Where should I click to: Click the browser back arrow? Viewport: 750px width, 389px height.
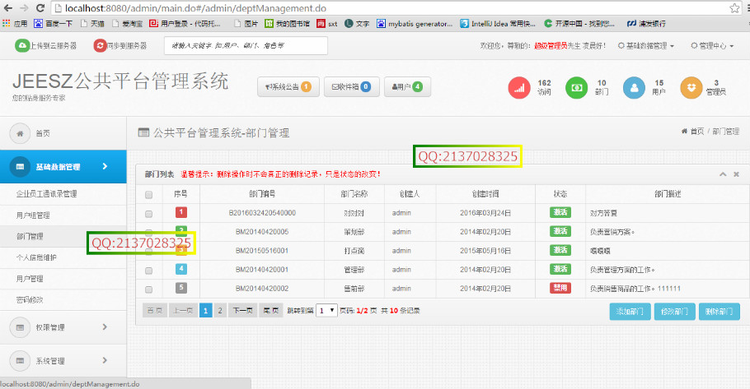[x=8, y=8]
